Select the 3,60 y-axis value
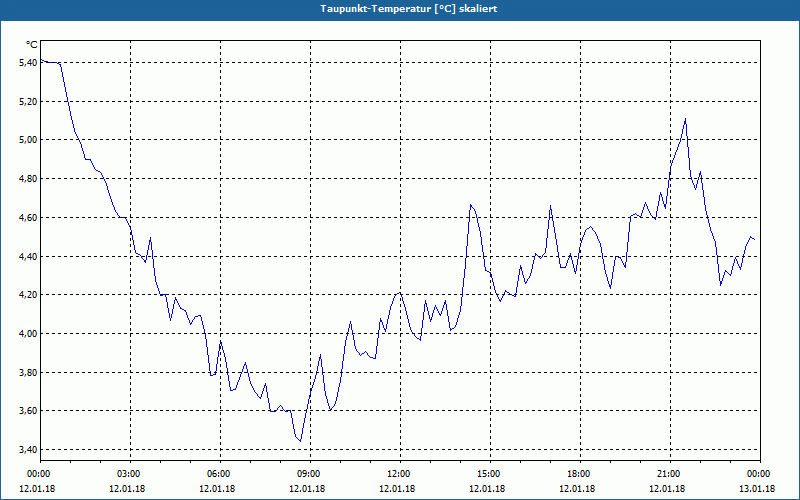Screen dimensions: 800x500 click(28, 410)
